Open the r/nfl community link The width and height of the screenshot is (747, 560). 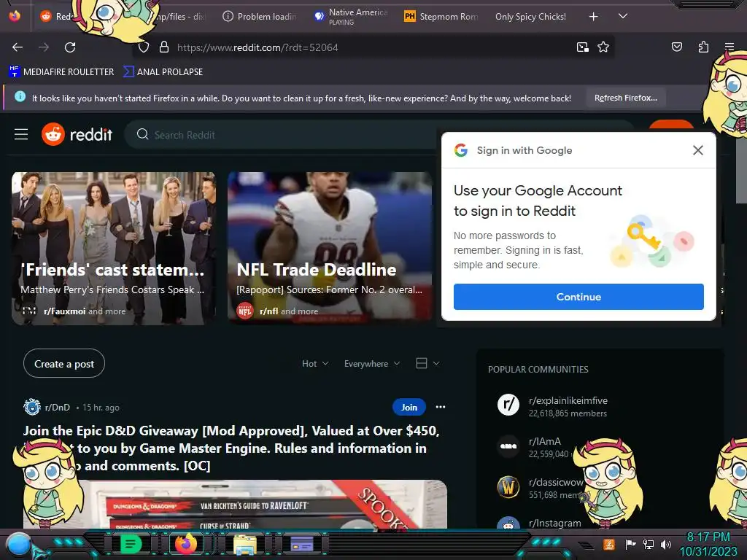pos(268,311)
